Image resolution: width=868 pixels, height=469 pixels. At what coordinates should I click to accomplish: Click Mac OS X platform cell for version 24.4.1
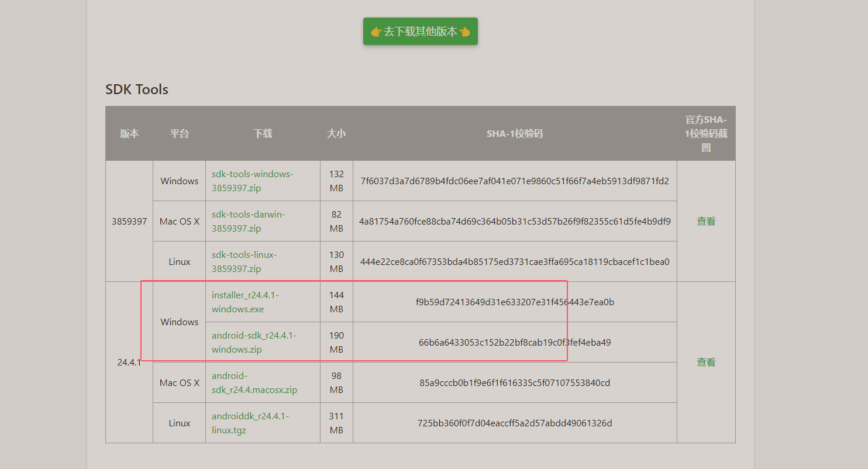(180, 382)
